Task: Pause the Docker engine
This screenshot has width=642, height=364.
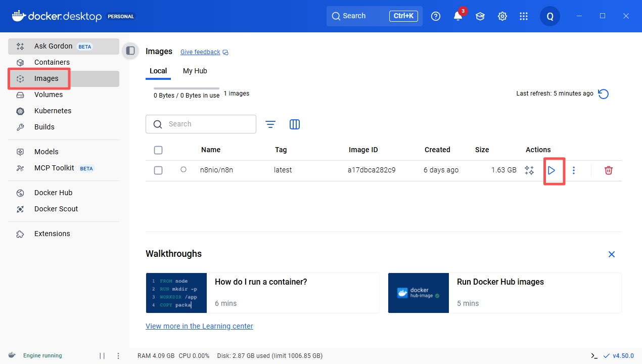Action: pyautogui.click(x=102, y=356)
